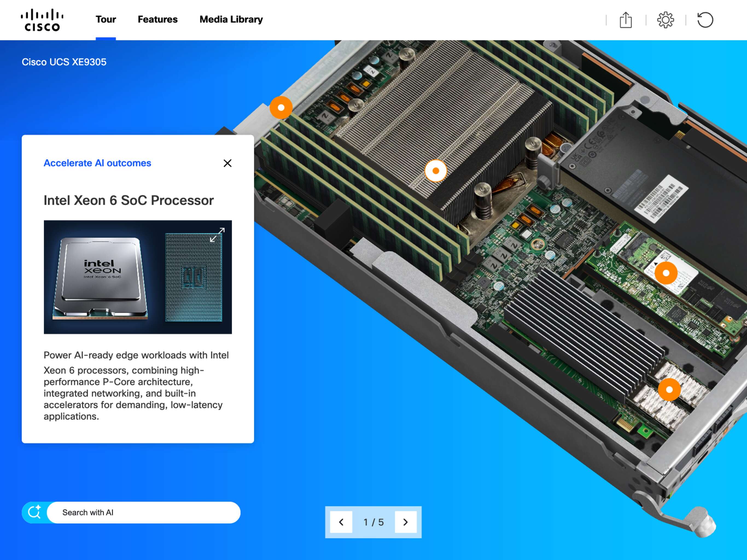The width and height of the screenshot is (747, 560).
Task: Go to the next tour step
Action: point(405,522)
